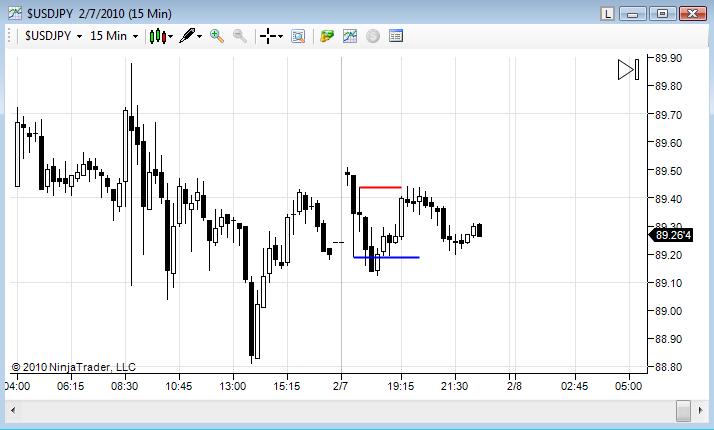
Task: Open the indicators icon
Action: [350, 36]
